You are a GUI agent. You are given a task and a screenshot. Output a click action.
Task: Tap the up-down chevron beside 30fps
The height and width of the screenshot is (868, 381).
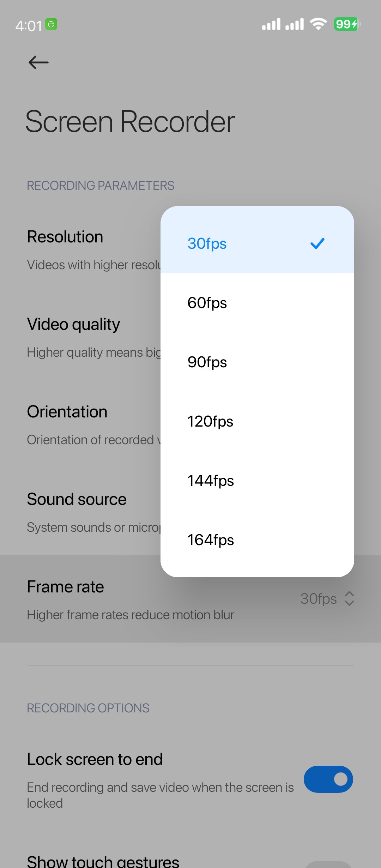point(349,598)
